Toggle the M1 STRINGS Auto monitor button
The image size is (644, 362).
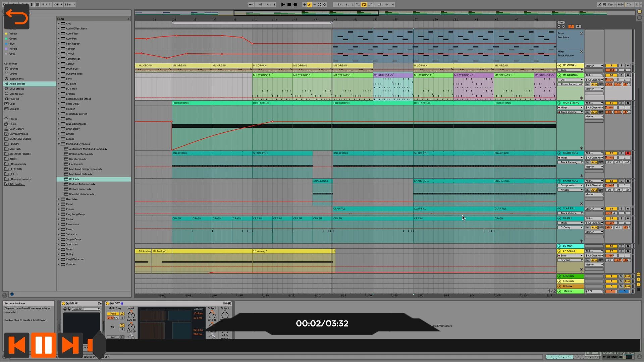[594, 84]
